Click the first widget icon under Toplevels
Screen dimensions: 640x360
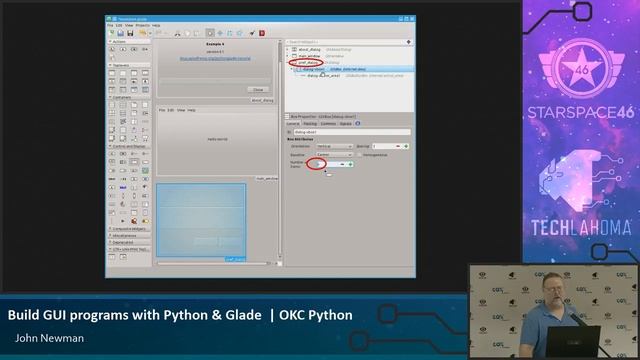pyautogui.click(x=112, y=73)
